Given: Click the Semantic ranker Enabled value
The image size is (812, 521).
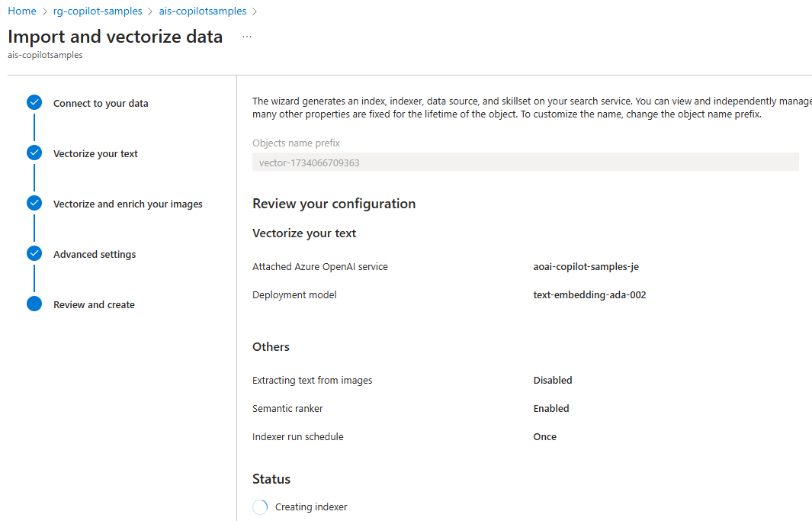Looking at the screenshot, I should click(x=551, y=408).
